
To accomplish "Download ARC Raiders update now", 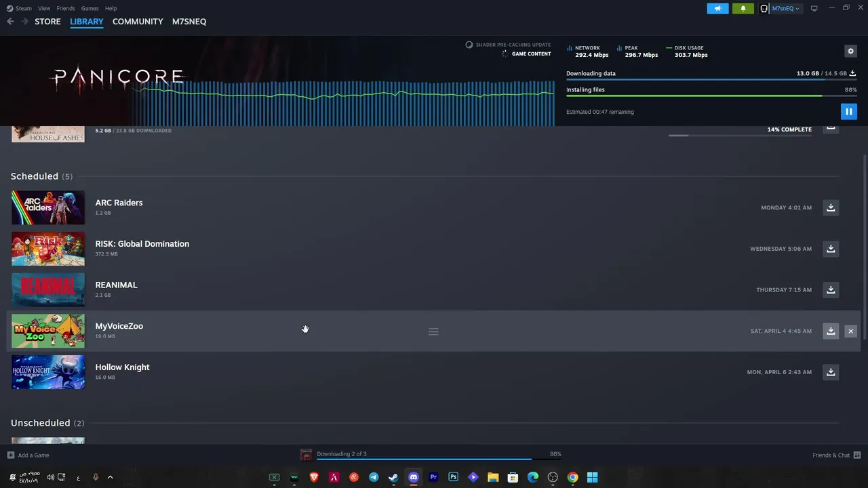I will (x=831, y=207).
